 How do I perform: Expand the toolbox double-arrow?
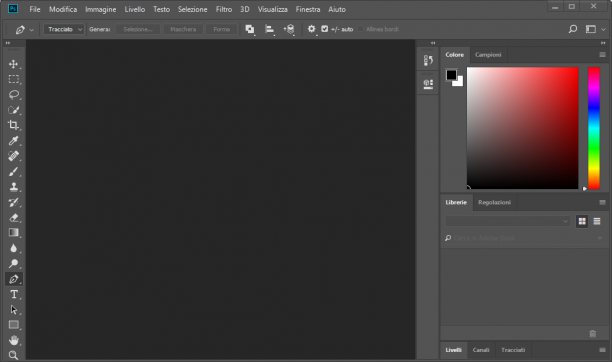coord(8,43)
